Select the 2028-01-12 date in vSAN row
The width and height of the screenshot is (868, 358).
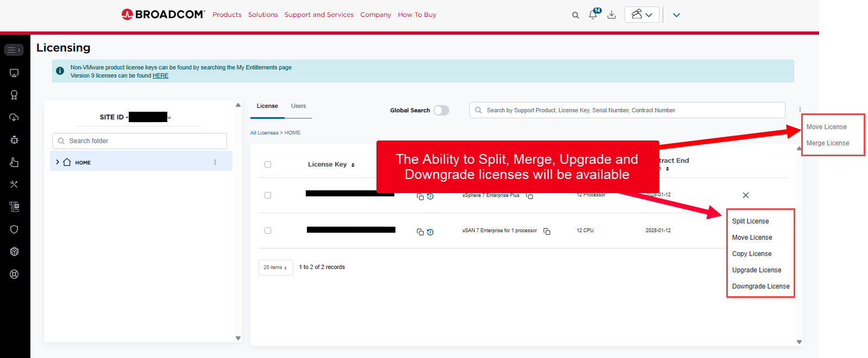[658, 231]
